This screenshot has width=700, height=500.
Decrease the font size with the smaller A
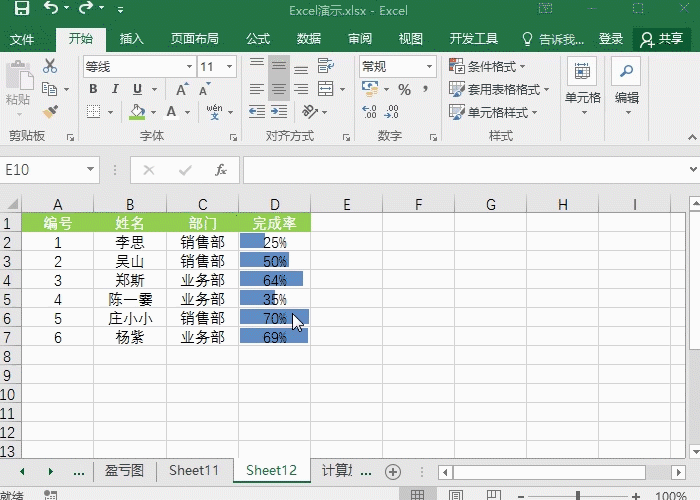coord(204,89)
